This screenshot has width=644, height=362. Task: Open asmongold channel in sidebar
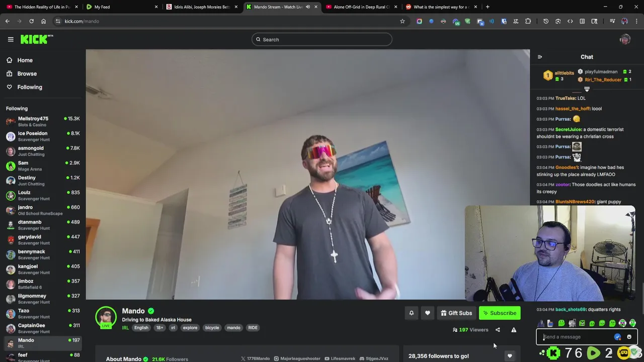tap(43, 151)
